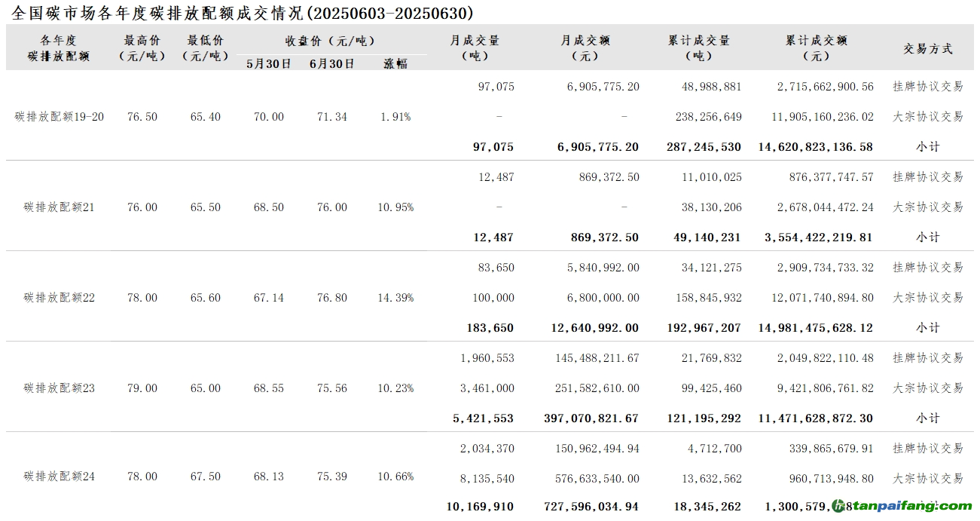Click the 收盘价 (元/吨) header
This screenshot has height=521, width=980.
(x=330, y=41)
